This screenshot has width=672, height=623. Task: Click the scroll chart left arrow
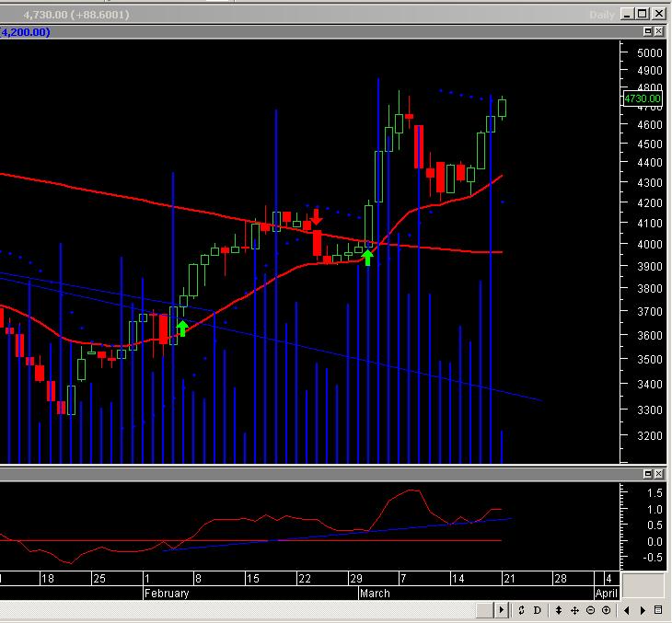(x=627, y=610)
